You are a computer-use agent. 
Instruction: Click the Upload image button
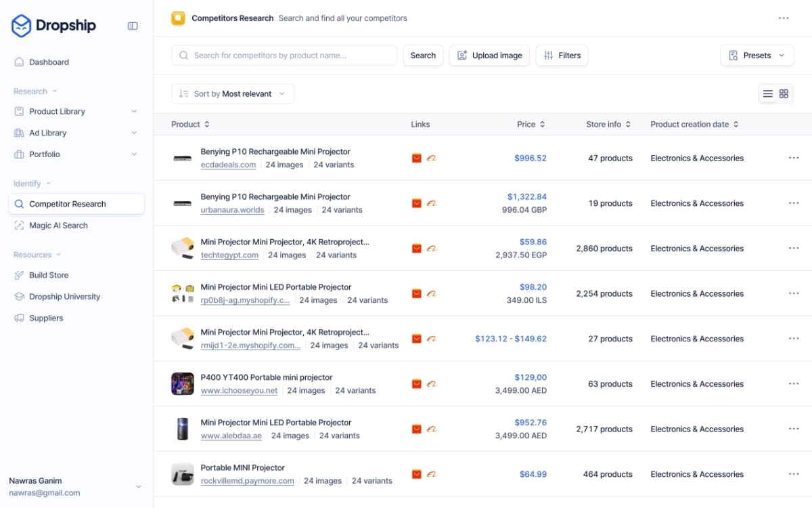[x=489, y=56]
